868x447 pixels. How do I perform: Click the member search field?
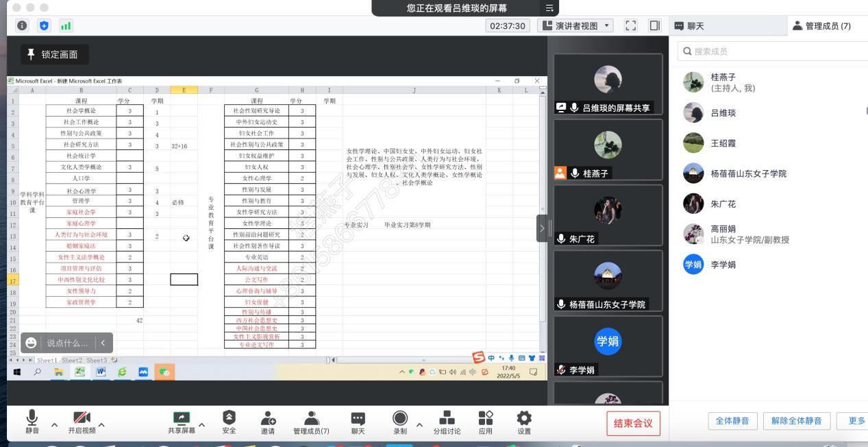point(767,51)
